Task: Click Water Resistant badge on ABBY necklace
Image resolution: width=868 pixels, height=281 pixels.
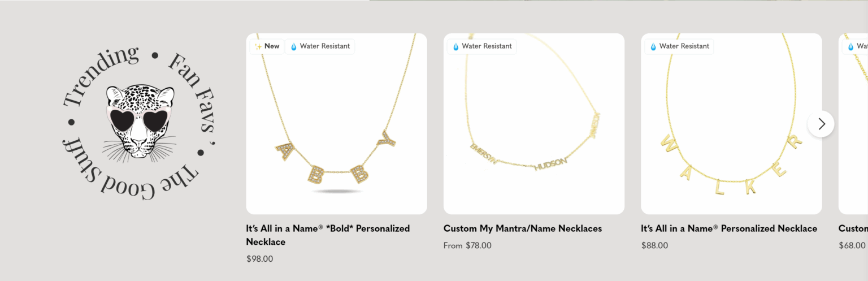Action: click(x=320, y=46)
